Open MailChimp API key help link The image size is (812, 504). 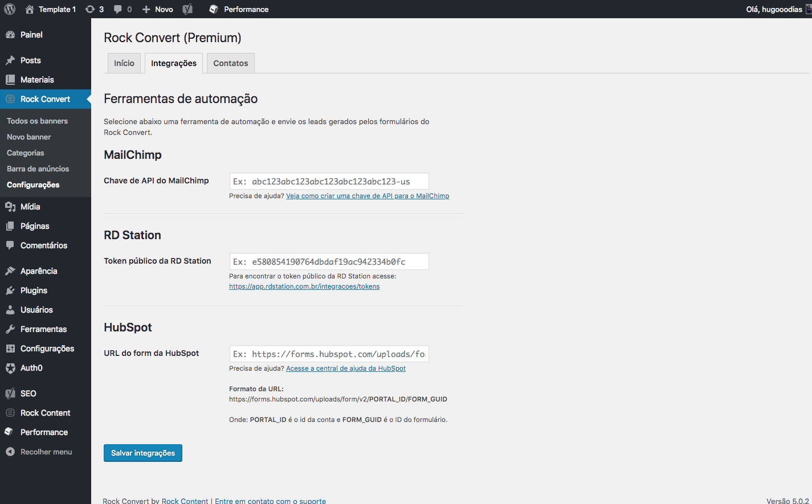click(x=368, y=196)
